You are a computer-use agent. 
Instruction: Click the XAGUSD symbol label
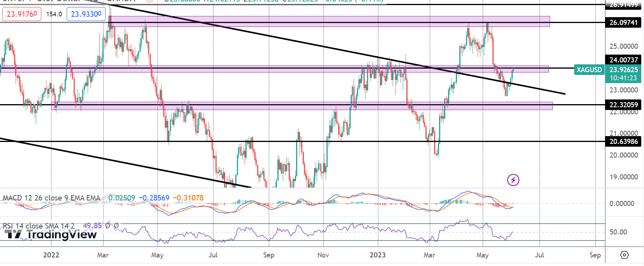click(589, 70)
